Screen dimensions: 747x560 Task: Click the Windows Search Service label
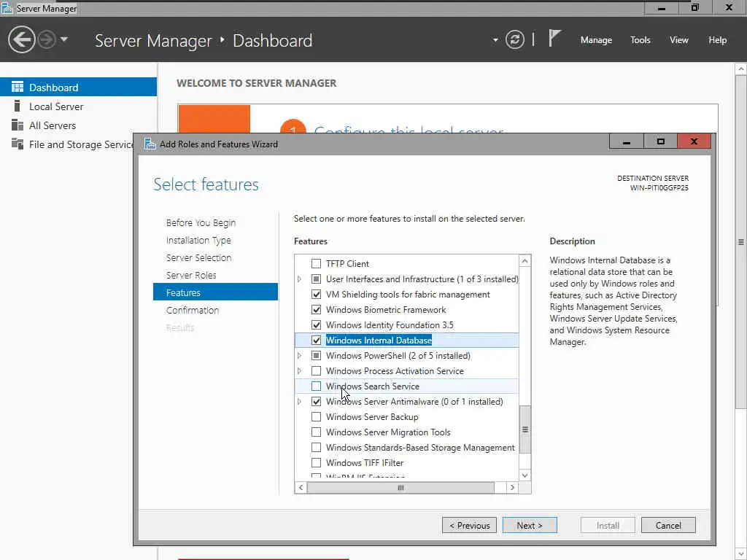pos(373,386)
